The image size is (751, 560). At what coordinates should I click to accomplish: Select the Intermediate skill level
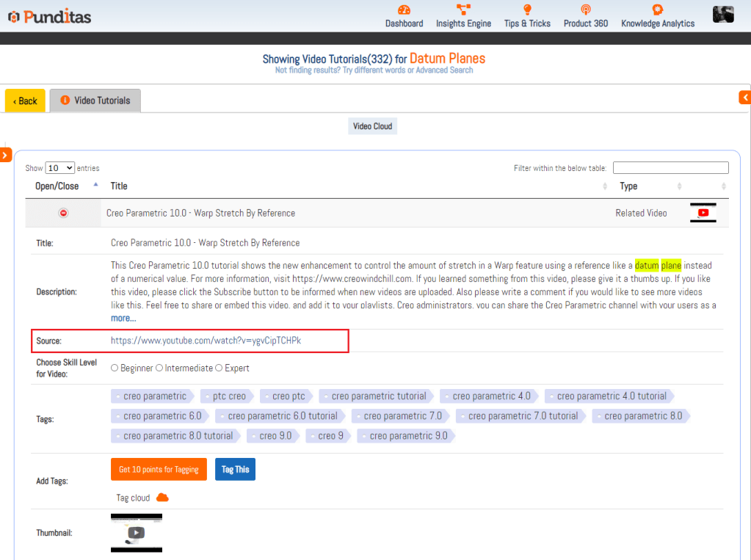point(159,368)
